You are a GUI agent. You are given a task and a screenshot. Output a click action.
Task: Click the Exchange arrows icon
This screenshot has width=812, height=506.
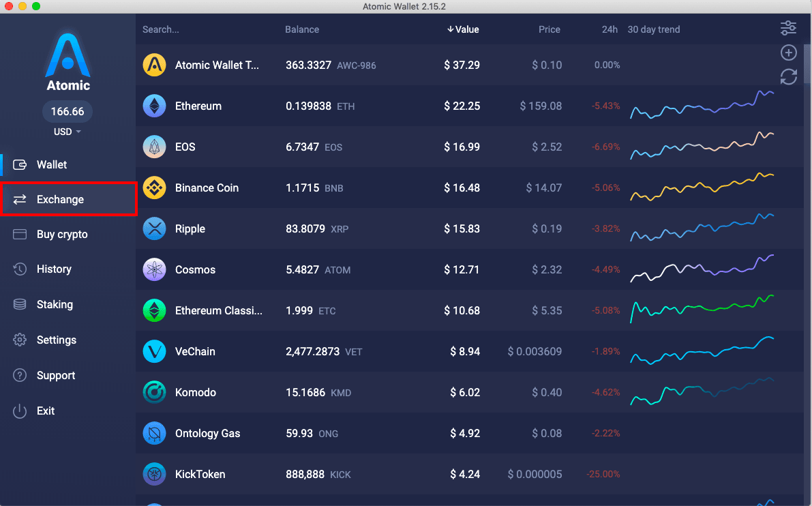click(20, 199)
